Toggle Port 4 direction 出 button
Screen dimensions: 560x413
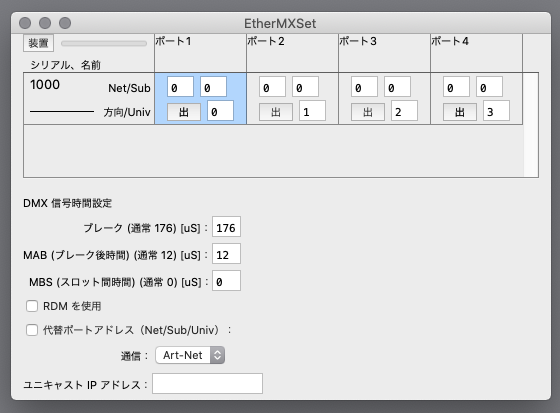click(460, 112)
